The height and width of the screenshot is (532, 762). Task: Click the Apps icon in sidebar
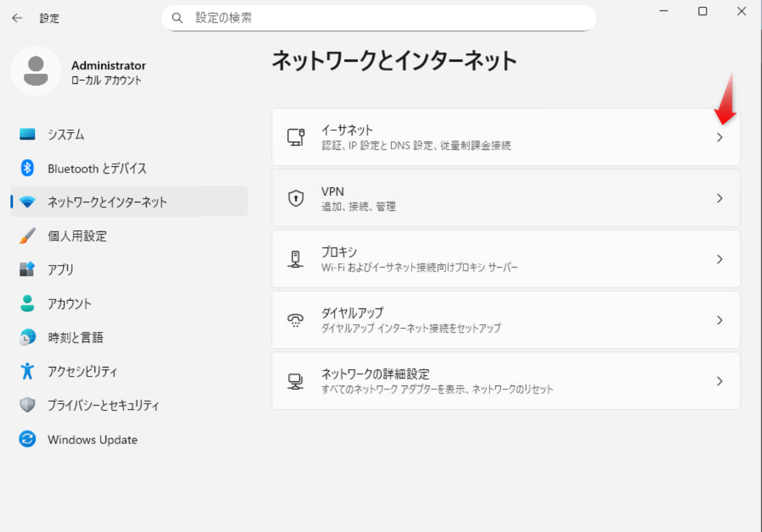pyautogui.click(x=27, y=269)
